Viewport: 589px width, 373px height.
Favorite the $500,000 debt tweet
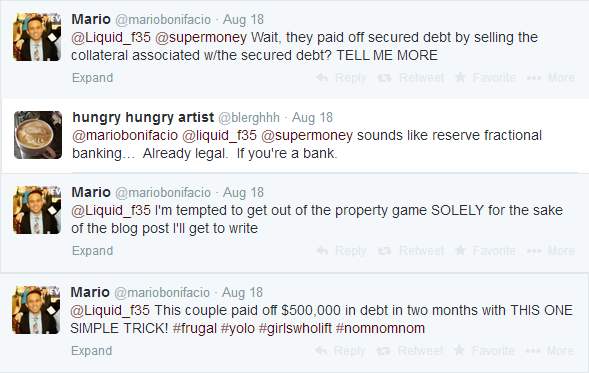click(484, 350)
